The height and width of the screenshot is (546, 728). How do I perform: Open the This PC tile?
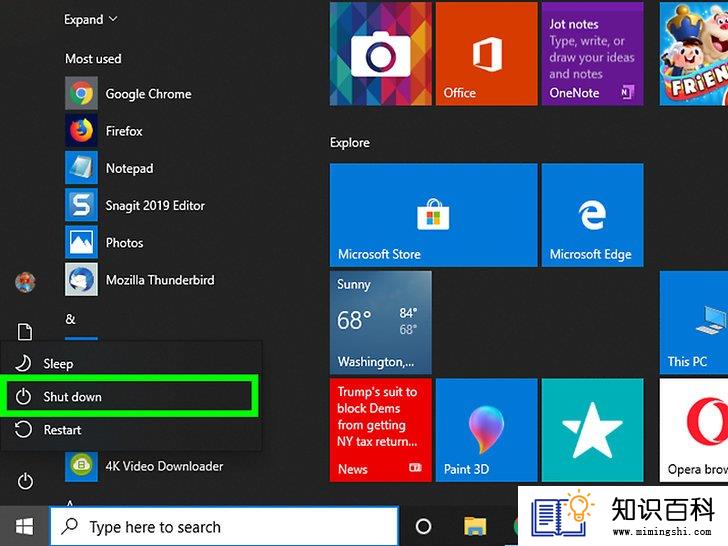coord(694,323)
